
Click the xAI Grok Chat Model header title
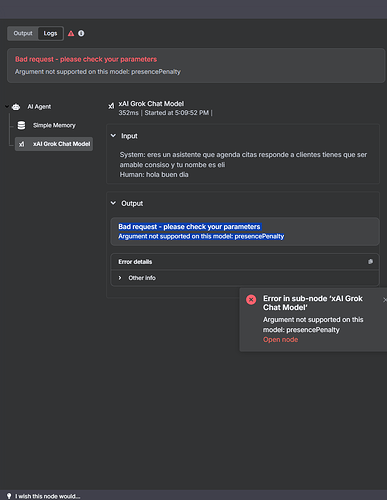tap(151, 104)
